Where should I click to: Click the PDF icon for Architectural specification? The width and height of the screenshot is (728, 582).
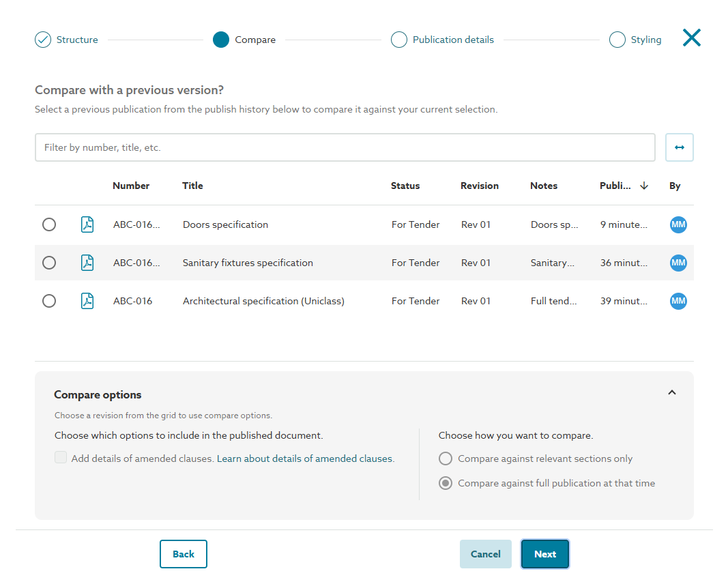(x=87, y=301)
